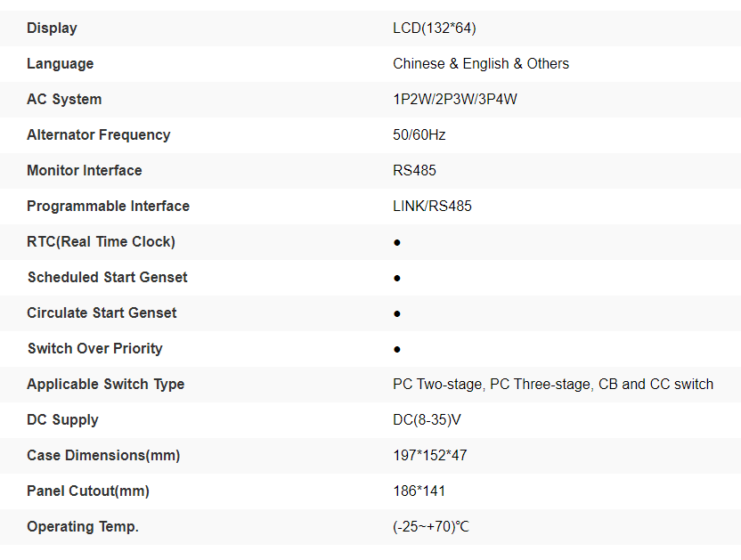Select the LCD(132*64) value text
Image resolution: width=741 pixels, height=560 pixels.
(x=434, y=28)
